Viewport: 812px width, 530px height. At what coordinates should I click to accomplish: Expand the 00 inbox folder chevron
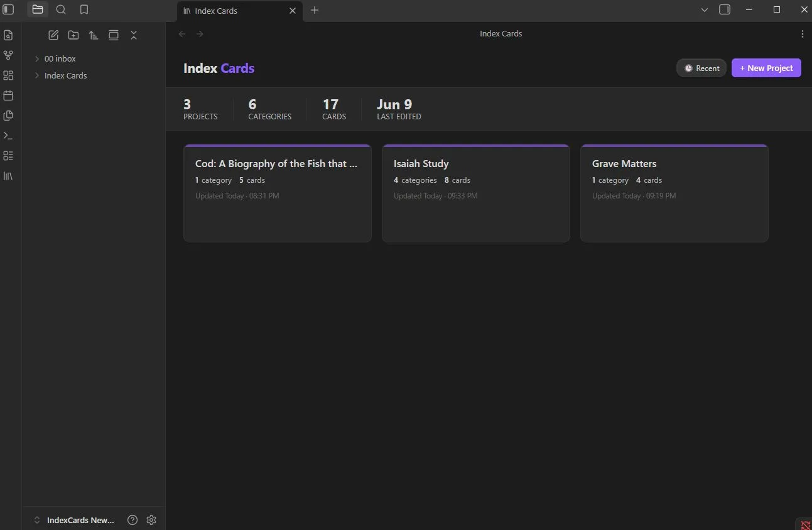tap(37, 58)
